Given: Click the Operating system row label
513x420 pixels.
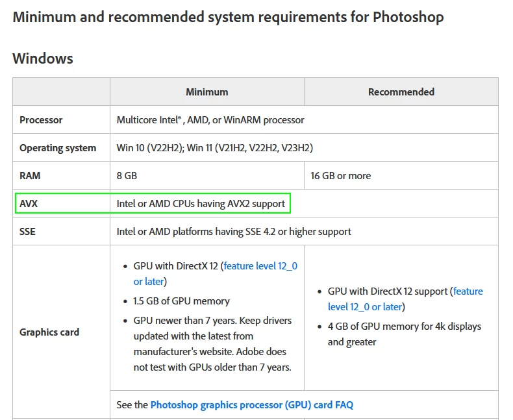Looking at the screenshot, I should 58,148.
